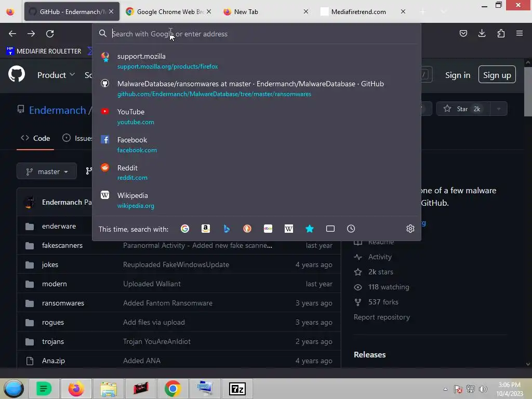Screen dimensions: 532x399
Task: Show hidden system tray icons
Action: tap(445, 389)
